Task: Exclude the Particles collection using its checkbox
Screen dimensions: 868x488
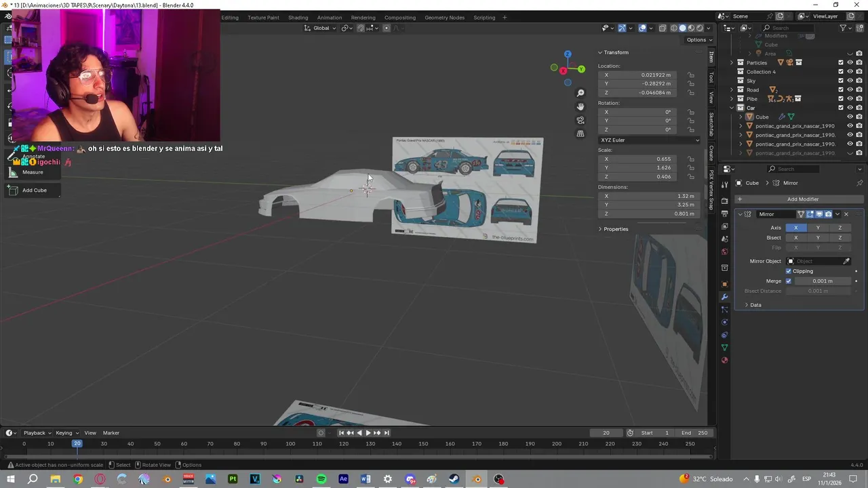Action: tap(841, 62)
